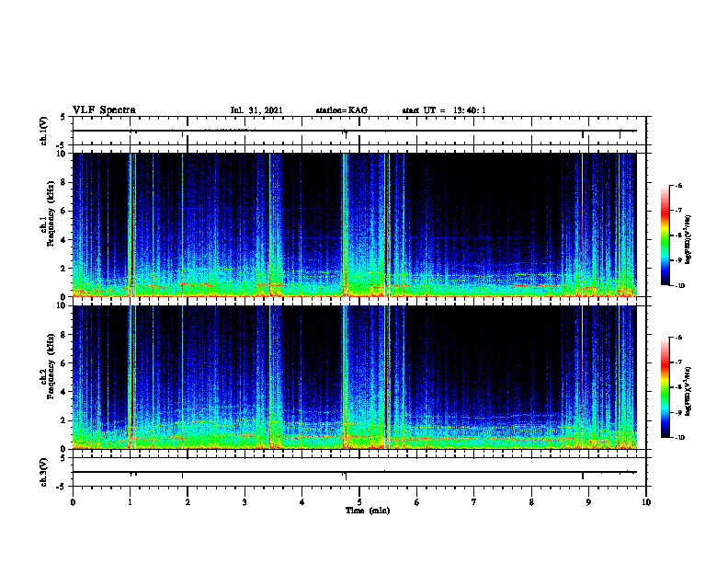
Task: Click the ch.1 spectrogram color bar
Action: tap(665, 236)
